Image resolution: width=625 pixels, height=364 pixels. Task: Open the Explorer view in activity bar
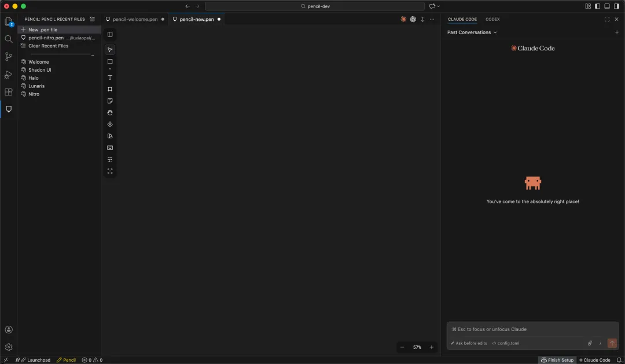pos(8,21)
